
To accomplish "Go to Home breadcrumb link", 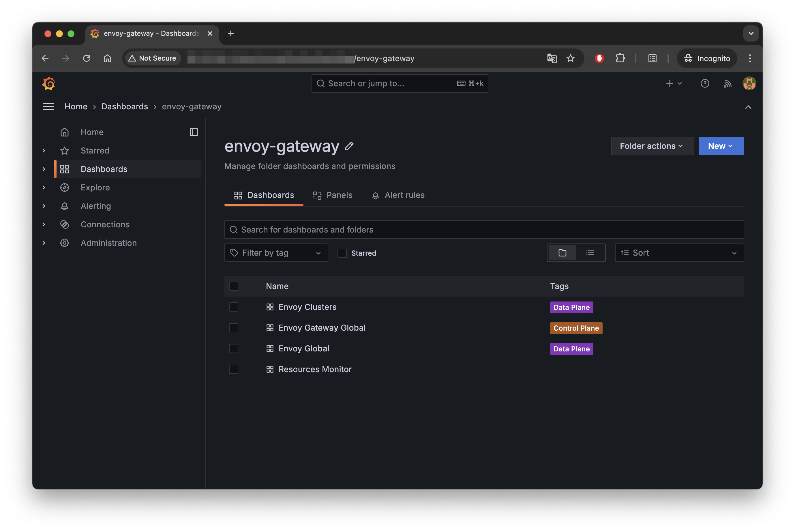I will (76, 106).
